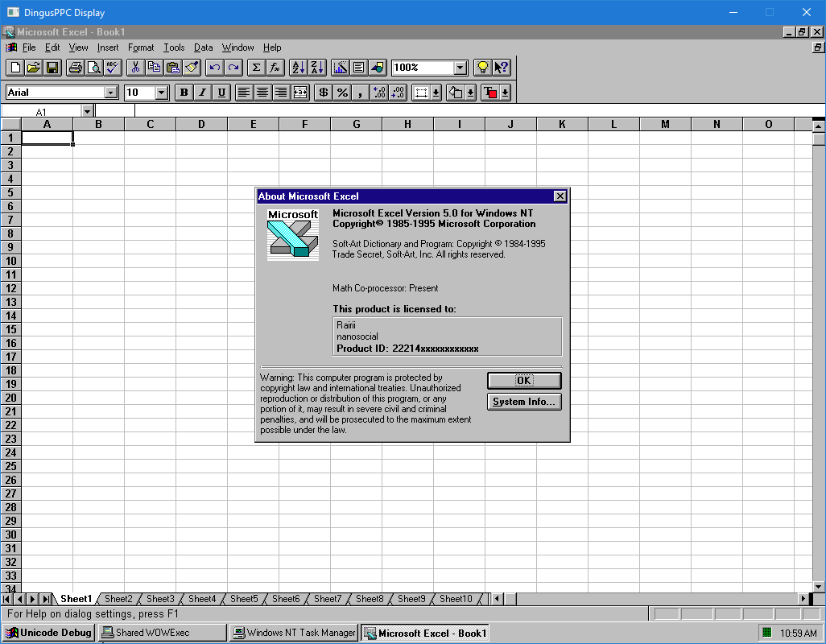Open the Format menu
The height and width of the screenshot is (644, 826).
[141, 47]
